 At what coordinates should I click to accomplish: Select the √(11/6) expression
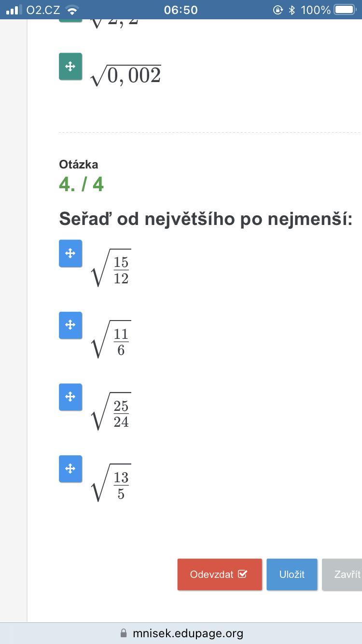[111, 339]
